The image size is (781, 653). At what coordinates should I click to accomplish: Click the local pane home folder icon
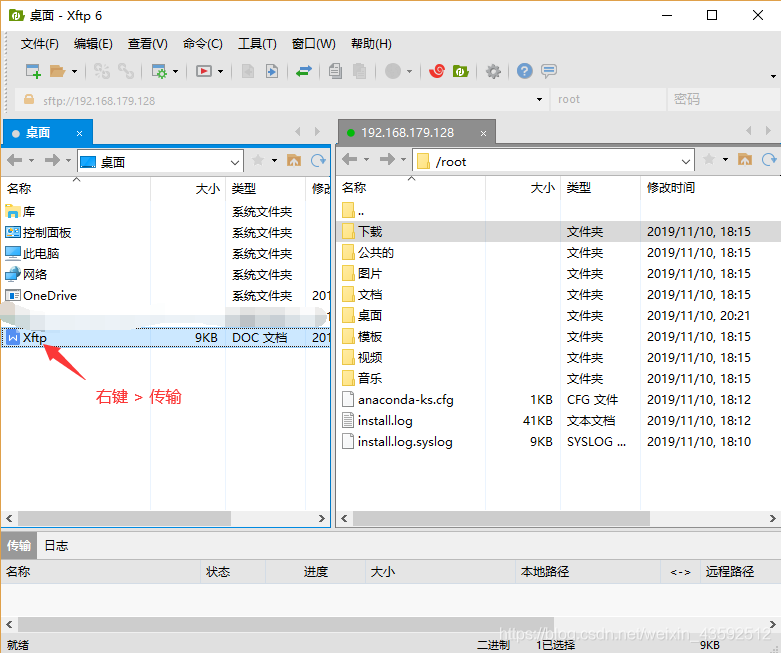294,160
